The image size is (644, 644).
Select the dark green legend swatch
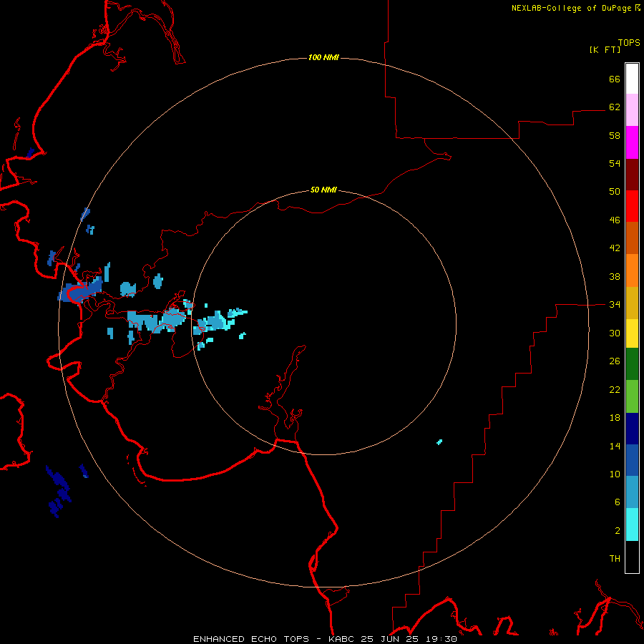point(632,364)
